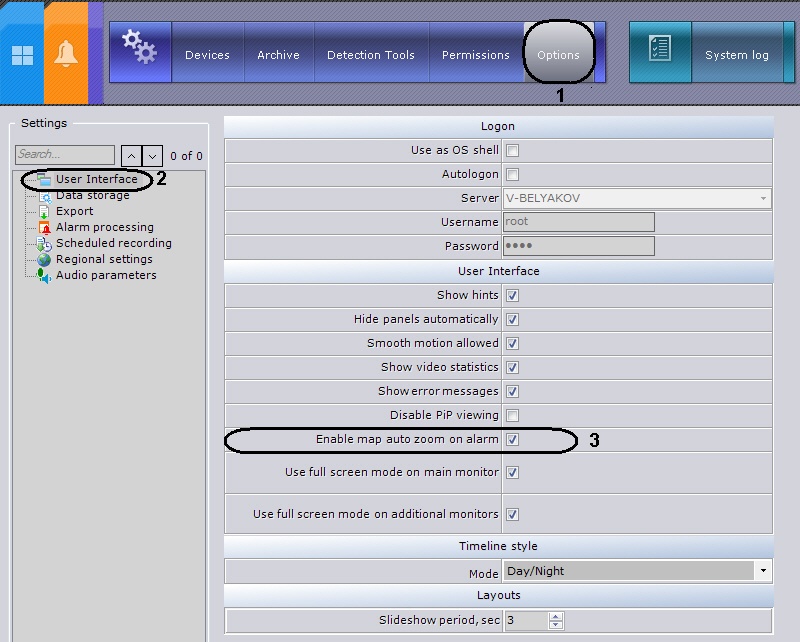The width and height of the screenshot is (800, 642).
Task: Click the settings Search field
Action: pyautogui.click(x=65, y=155)
